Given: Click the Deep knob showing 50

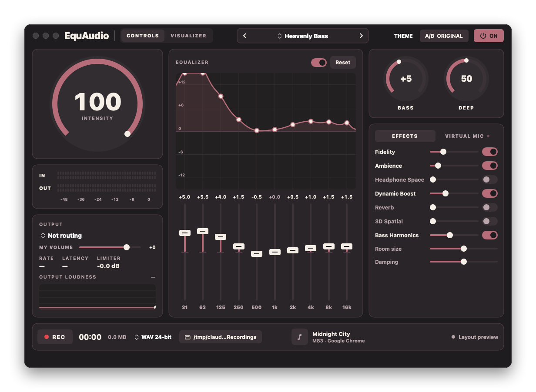Looking at the screenshot, I should [x=466, y=79].
